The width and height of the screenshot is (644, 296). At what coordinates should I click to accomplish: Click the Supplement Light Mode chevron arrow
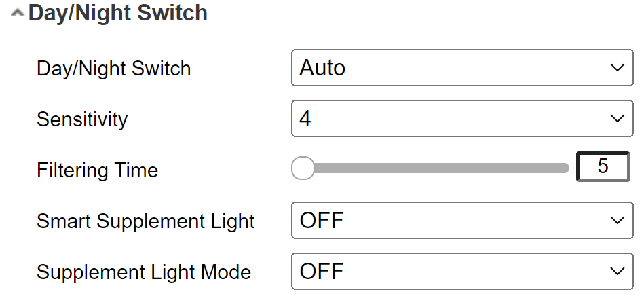(x=617, y=272)
